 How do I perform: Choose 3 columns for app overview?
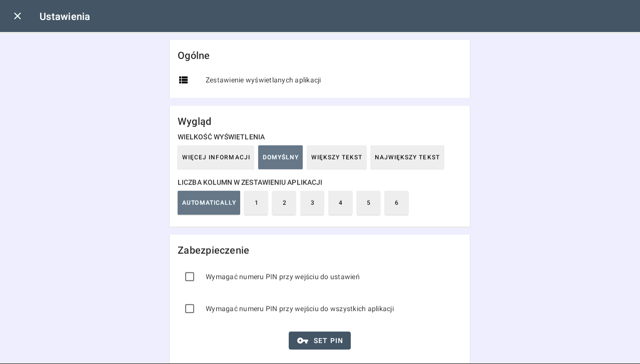coord(312,203)
